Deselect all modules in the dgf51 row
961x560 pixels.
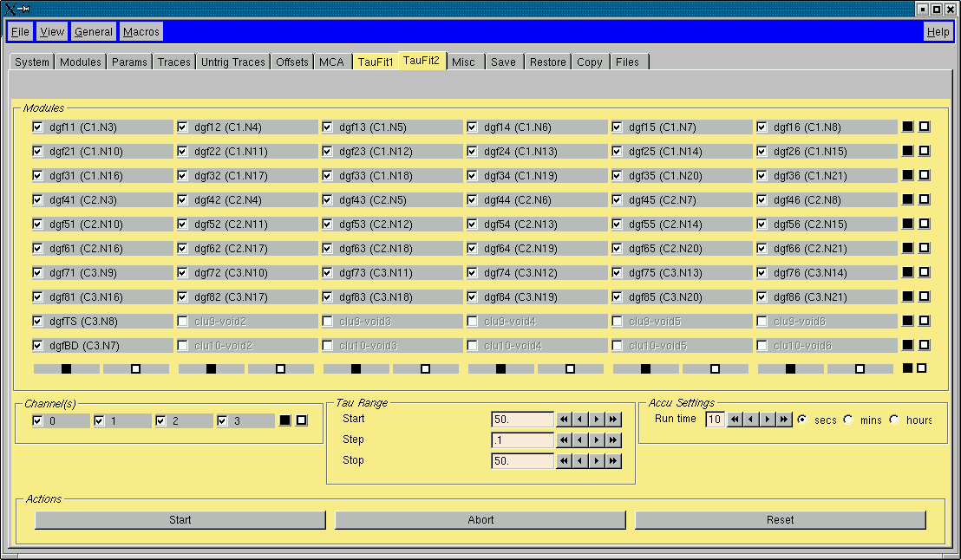point(925,224)
